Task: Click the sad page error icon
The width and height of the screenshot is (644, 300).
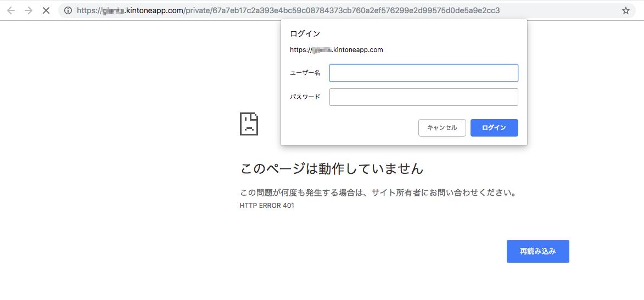Action: click(x=249, y=124)
